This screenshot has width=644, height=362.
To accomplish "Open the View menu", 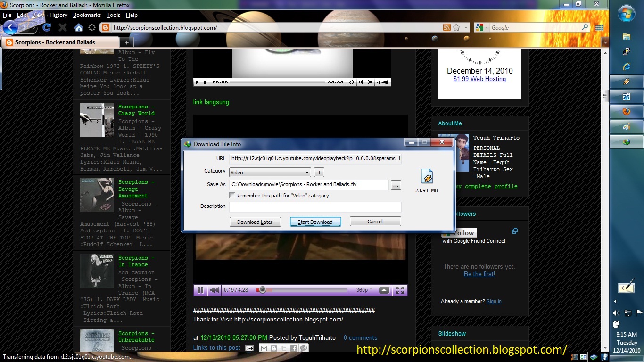I will pos(38,15).
